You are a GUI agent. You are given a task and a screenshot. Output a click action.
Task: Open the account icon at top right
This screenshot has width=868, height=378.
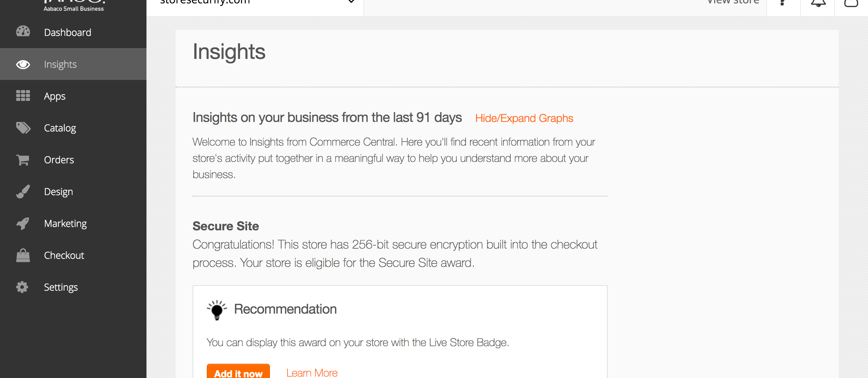pos(851,3)
